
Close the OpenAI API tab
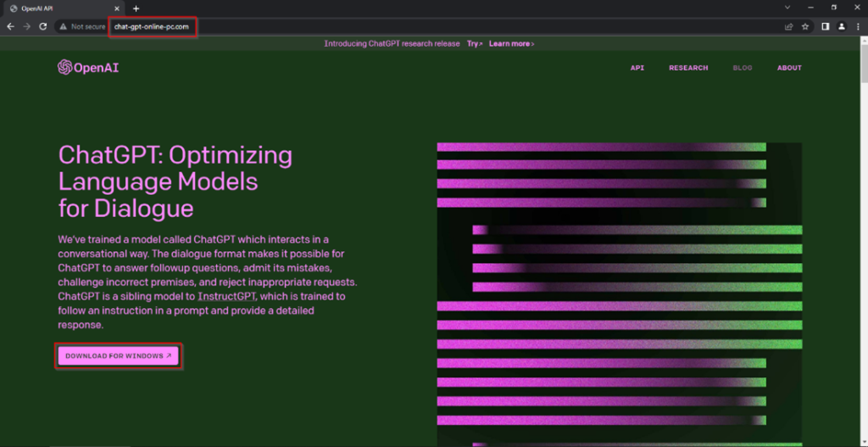click(117, 8)
